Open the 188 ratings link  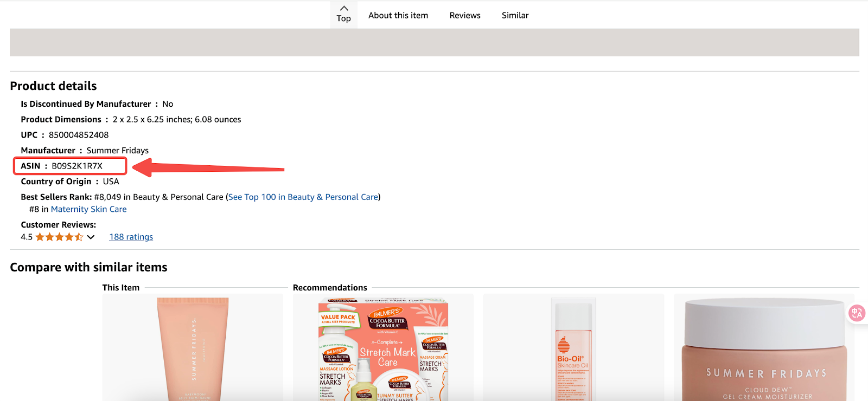click(x=131, y=237)
